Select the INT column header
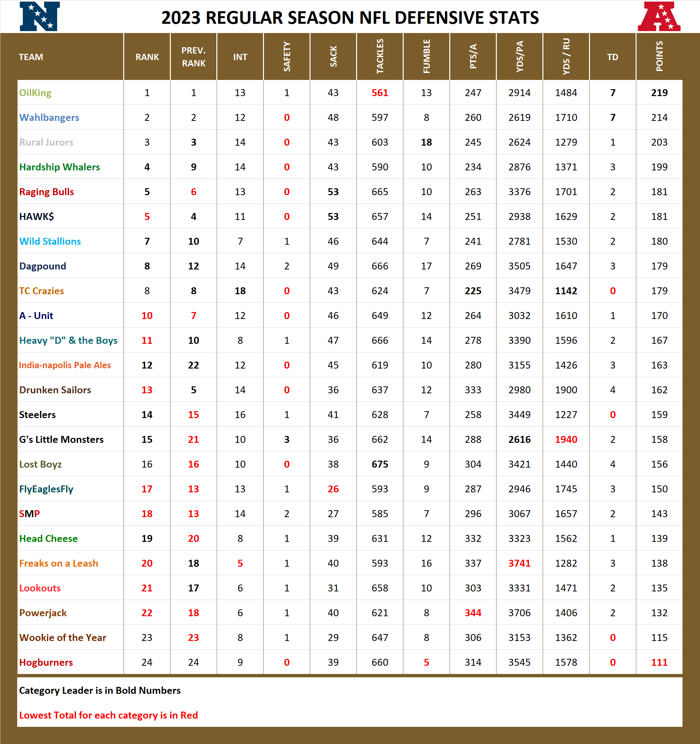The height and width of the screenshot is (744, 700). tap(240, 57)
